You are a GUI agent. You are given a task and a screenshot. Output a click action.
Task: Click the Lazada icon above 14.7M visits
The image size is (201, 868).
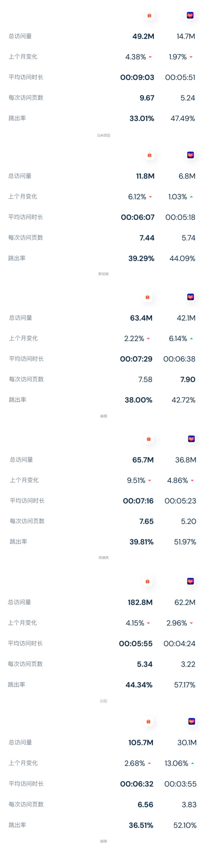[190, 15]
